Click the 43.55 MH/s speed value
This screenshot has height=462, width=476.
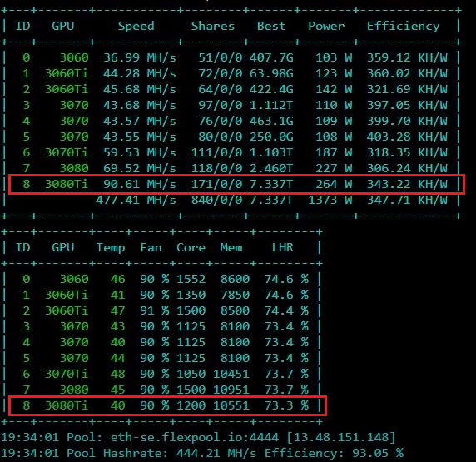(140, 137)
